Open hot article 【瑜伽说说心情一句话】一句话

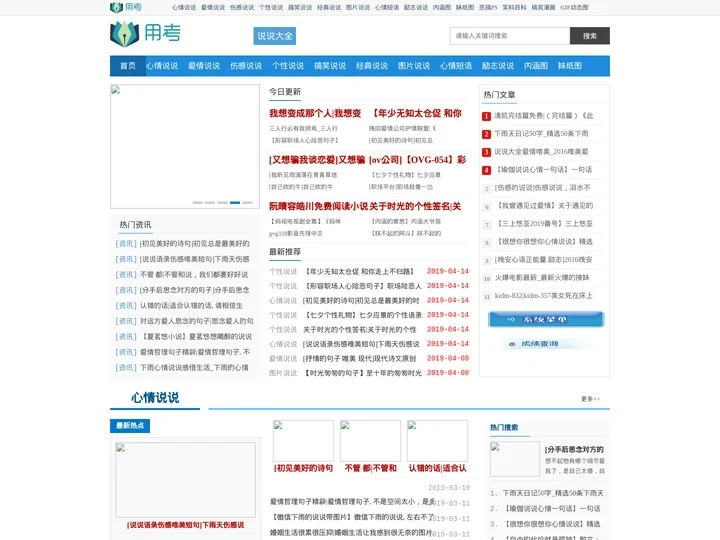(x=543, y=169)
